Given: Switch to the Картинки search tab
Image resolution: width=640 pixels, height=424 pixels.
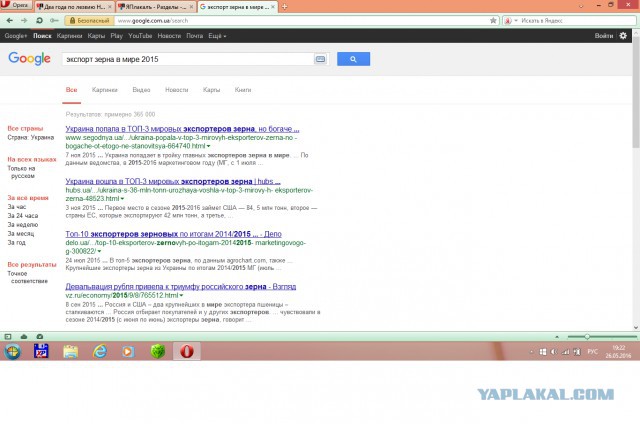Looking at the screenshot, I should coord(104,90).
